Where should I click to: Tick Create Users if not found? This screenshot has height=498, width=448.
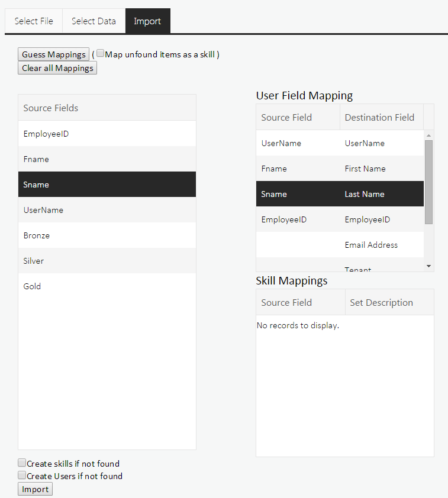coord(22,476)
